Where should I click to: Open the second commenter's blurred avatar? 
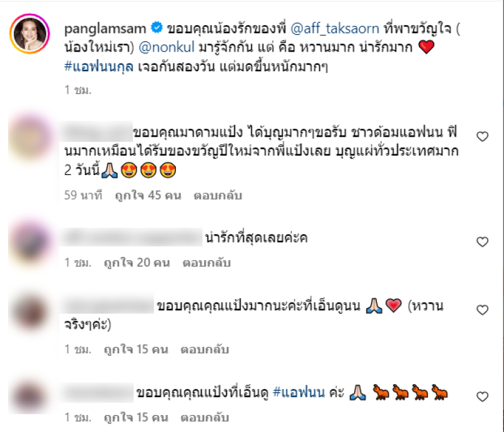pyautogui.click(x=30, y=242)
